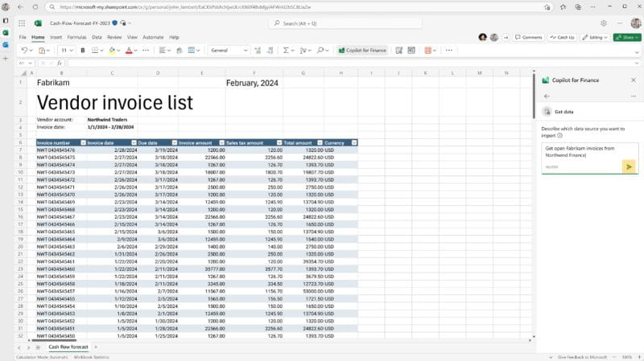Open the Editing mode dropdown
This screenshot has height=361, width=644.
coord(595,37)
